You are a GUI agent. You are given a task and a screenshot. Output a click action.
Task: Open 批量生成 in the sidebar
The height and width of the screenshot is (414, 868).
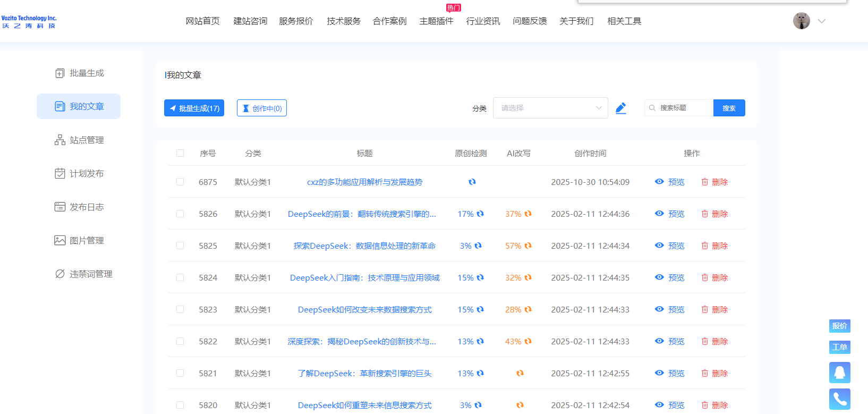click(79, 73)
